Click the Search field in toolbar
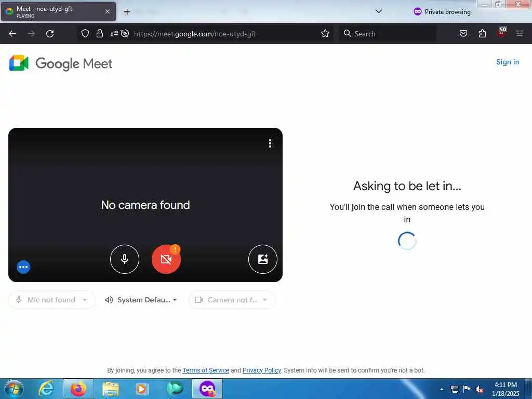Viewport: 532px width, 399px height. click(388, 34)
